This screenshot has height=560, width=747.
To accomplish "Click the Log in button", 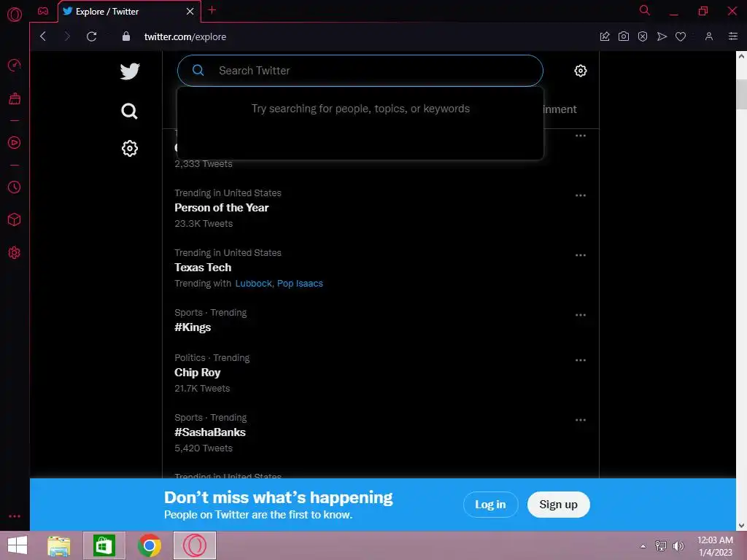I will [490, 505].
